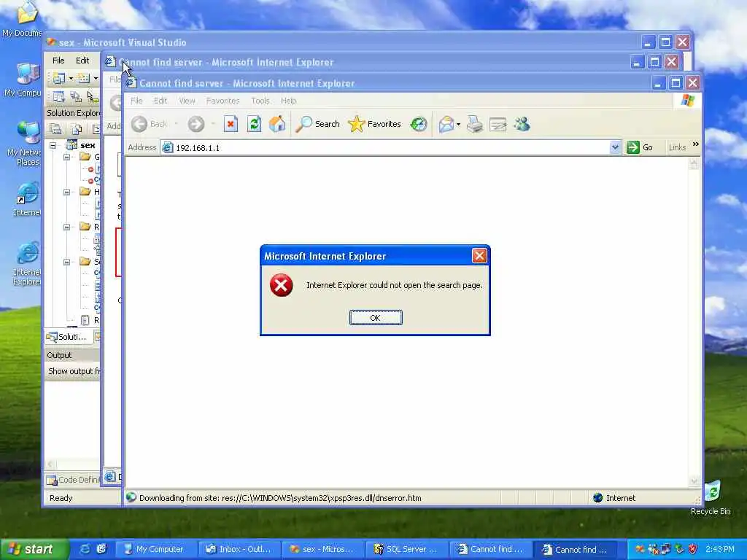Click the taskbar clock showing 2:43 PM

pyautogui.click(x=720, y=549)
